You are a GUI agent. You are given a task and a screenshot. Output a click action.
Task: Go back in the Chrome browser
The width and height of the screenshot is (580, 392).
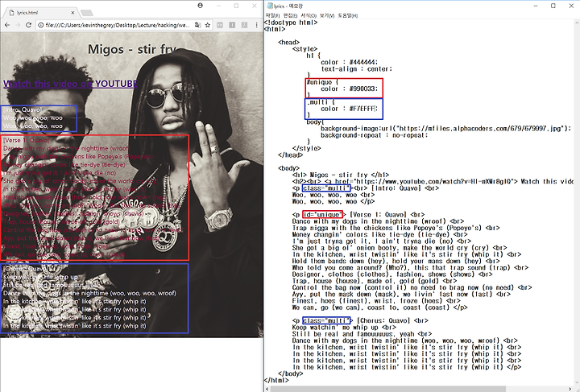click(x=7, y=25)
